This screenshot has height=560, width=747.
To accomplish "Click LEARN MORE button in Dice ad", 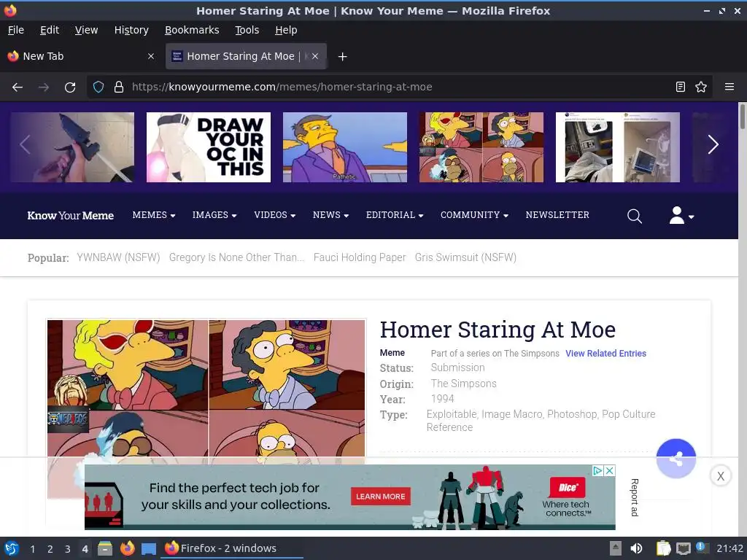I will point(380,497).
